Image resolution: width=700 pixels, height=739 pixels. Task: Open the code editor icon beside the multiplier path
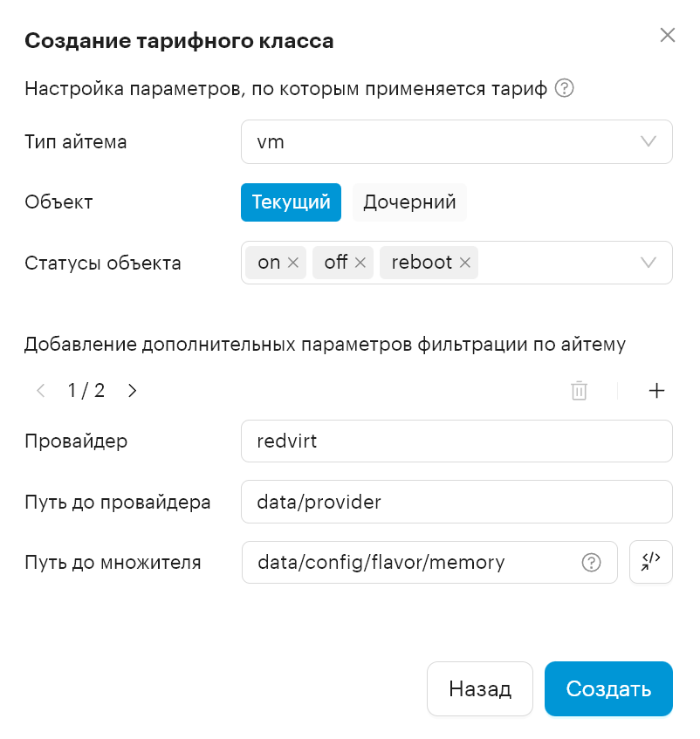(650, 562)
